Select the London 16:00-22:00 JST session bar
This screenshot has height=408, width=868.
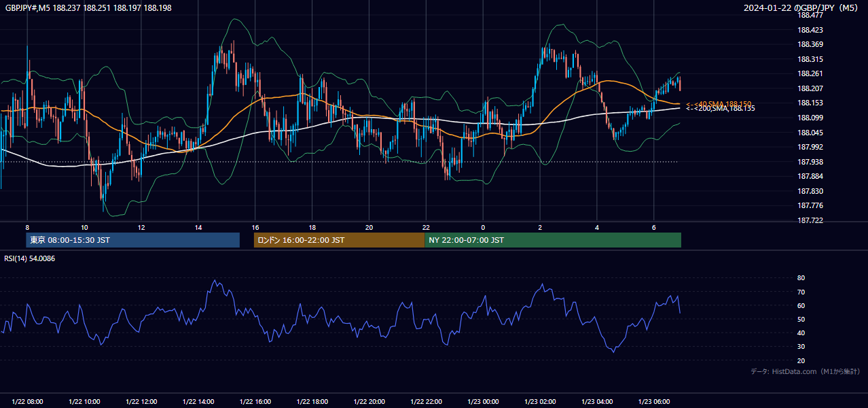pos(339,240)
